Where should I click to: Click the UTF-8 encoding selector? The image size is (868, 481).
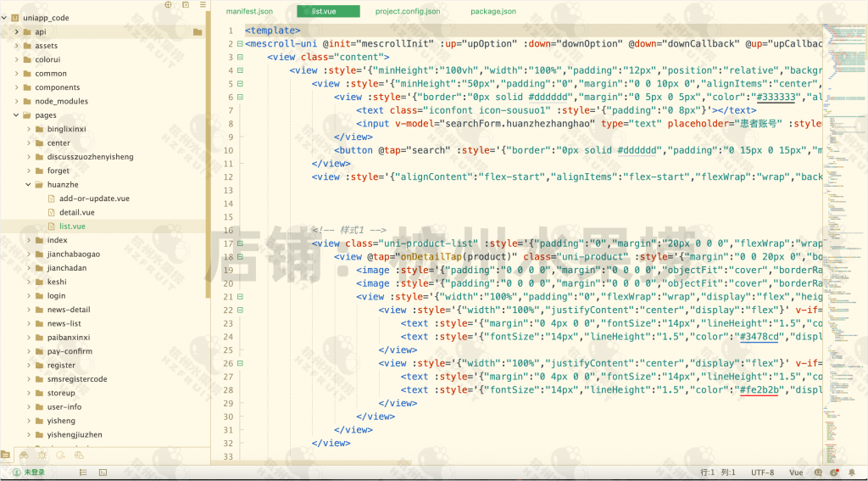[762, 472]
